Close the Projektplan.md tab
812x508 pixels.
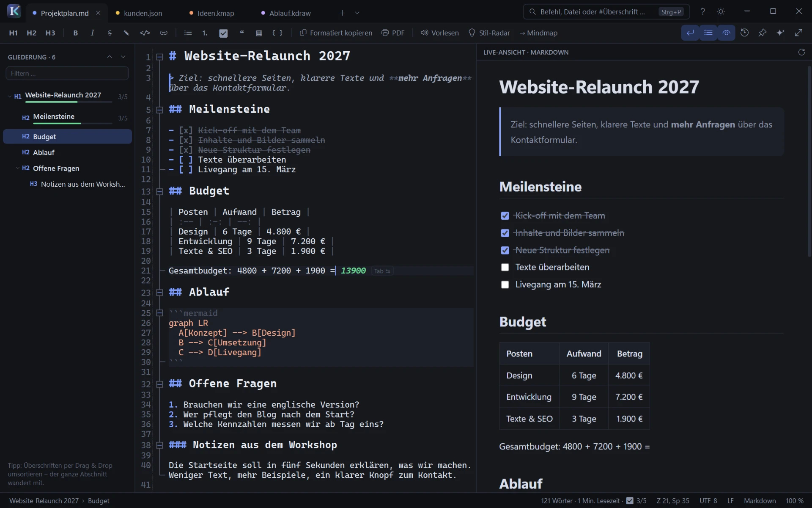click(x=98, y=13)
